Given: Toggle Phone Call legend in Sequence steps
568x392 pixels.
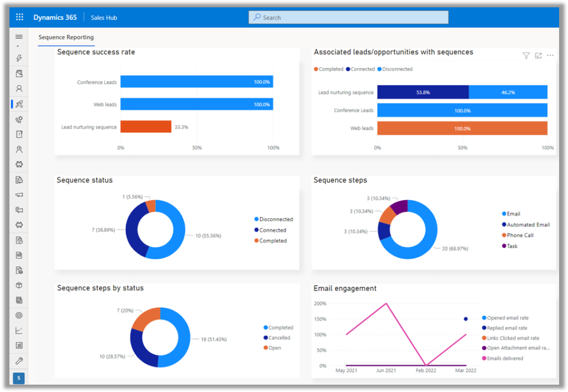Looking at the screenshot, I should point(520,236).
